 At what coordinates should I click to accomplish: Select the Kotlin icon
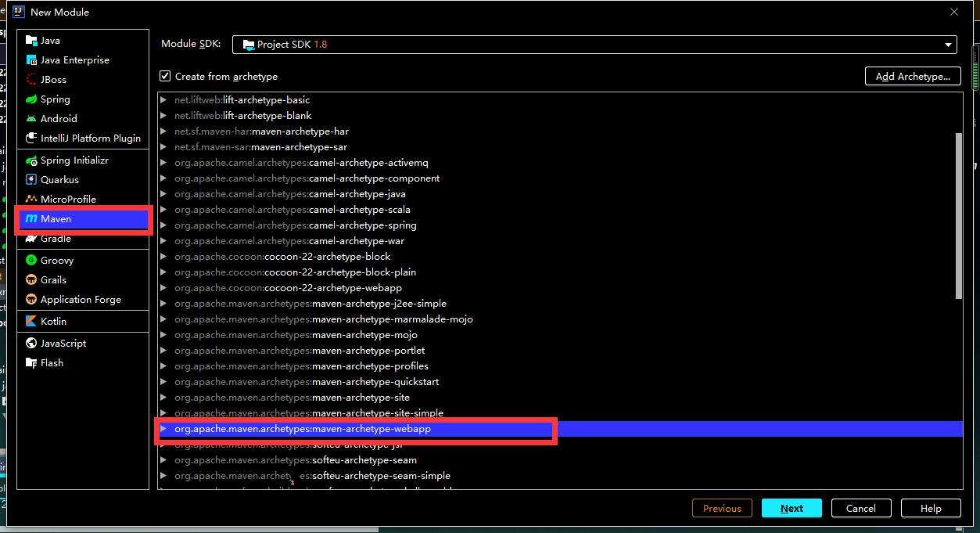pos(31,322)
